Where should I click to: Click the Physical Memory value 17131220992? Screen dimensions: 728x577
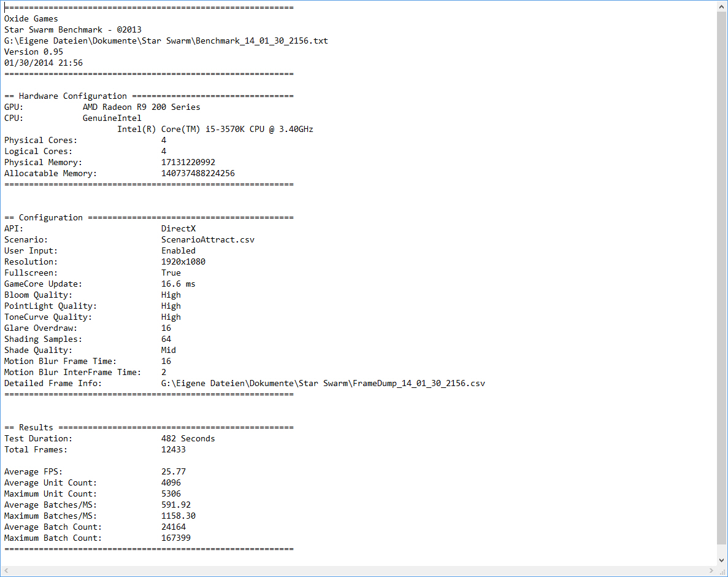(x=188, y=163)
